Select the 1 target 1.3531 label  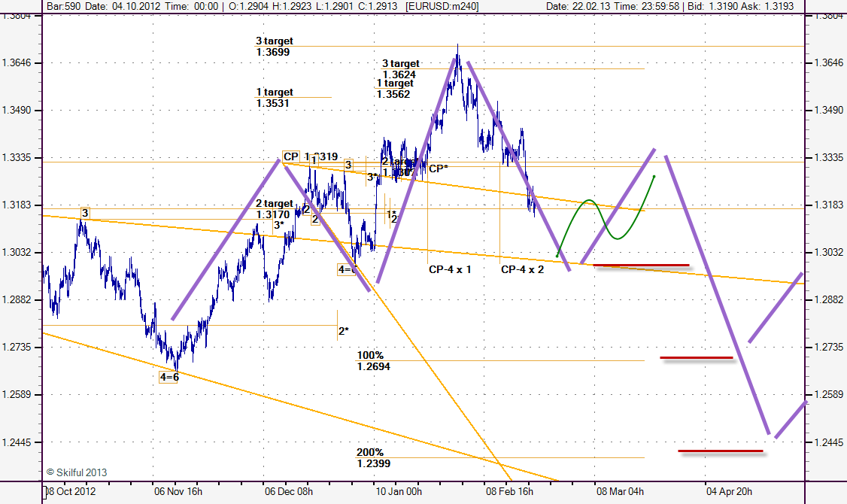[x=274, y=98]
